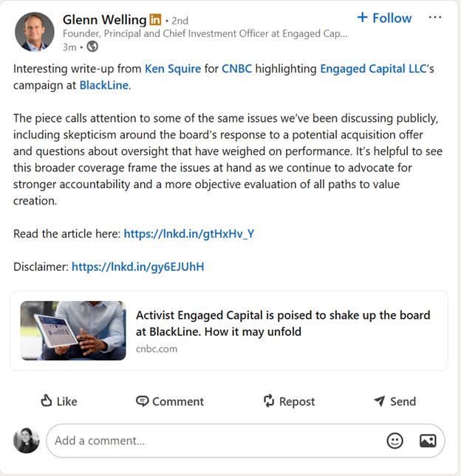Click the Add a comment input field
Viewport: 461px width, 476px height.
pos(214,441)
